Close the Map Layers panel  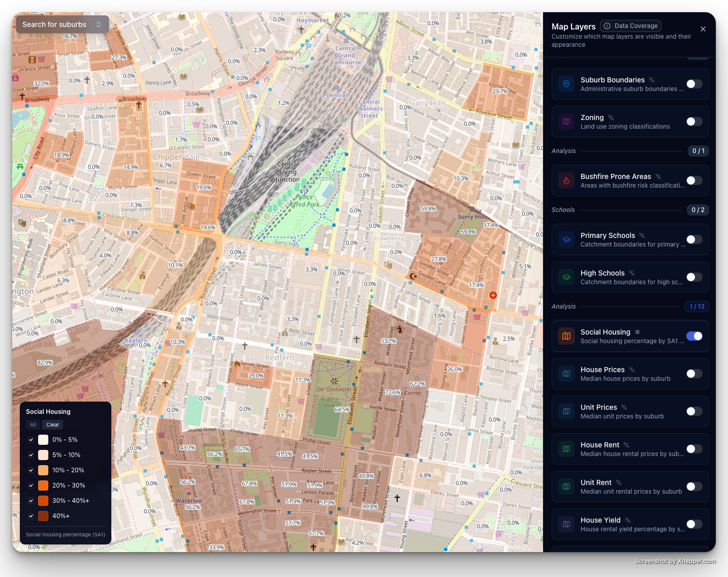coord(703,29)
